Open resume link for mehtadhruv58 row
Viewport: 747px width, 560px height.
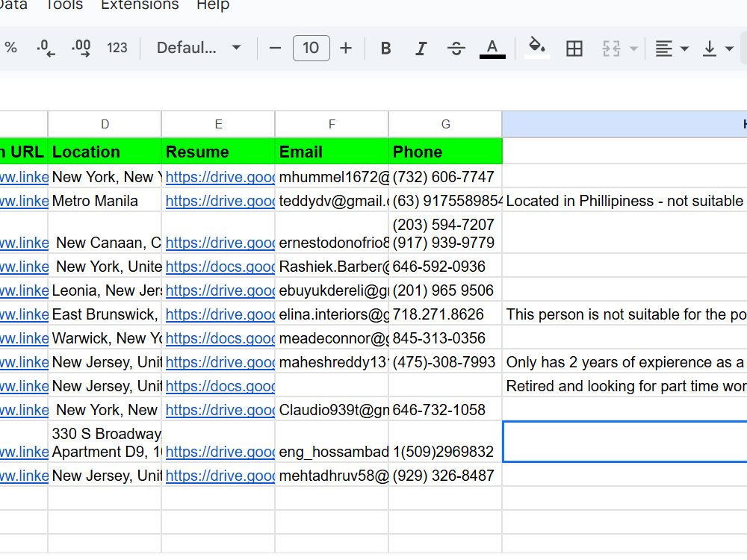tap(220, 476)
